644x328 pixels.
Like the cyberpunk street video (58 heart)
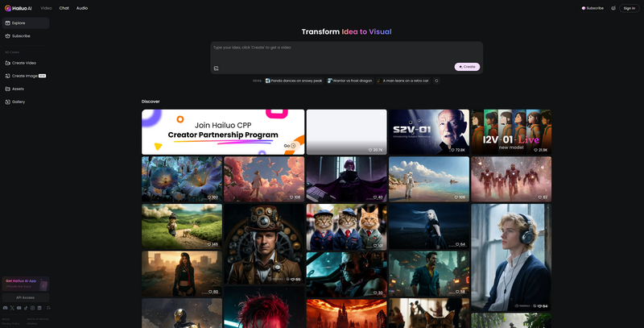click(x=458, y=292)
